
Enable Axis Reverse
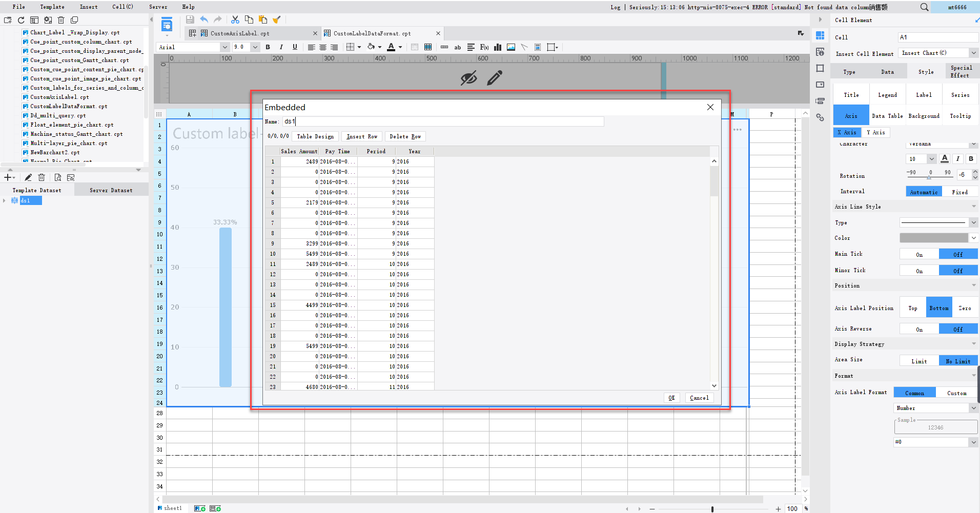pos(919,329)
